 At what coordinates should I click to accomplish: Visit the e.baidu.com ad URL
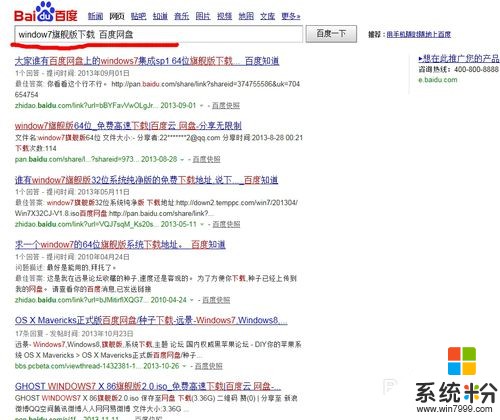[x=438, y=80]
